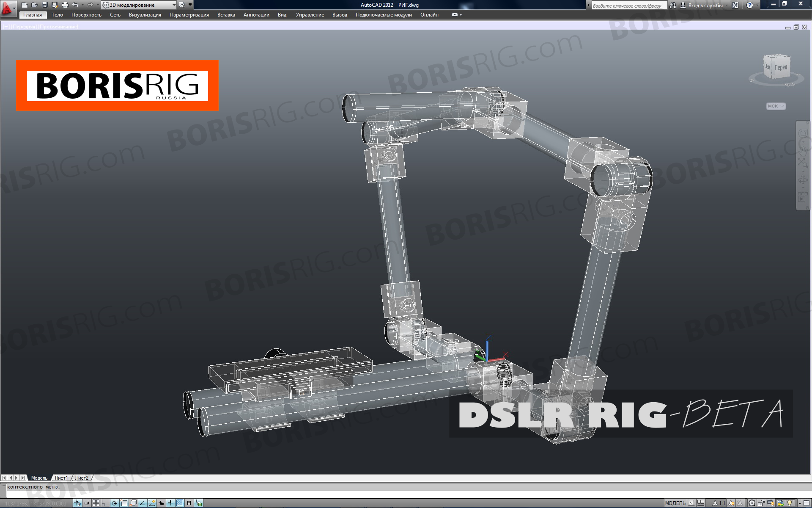Open the undo history dropdown arrow
Image resolution: width=812 pixels, height=508 pixels.
coord(82,5)
